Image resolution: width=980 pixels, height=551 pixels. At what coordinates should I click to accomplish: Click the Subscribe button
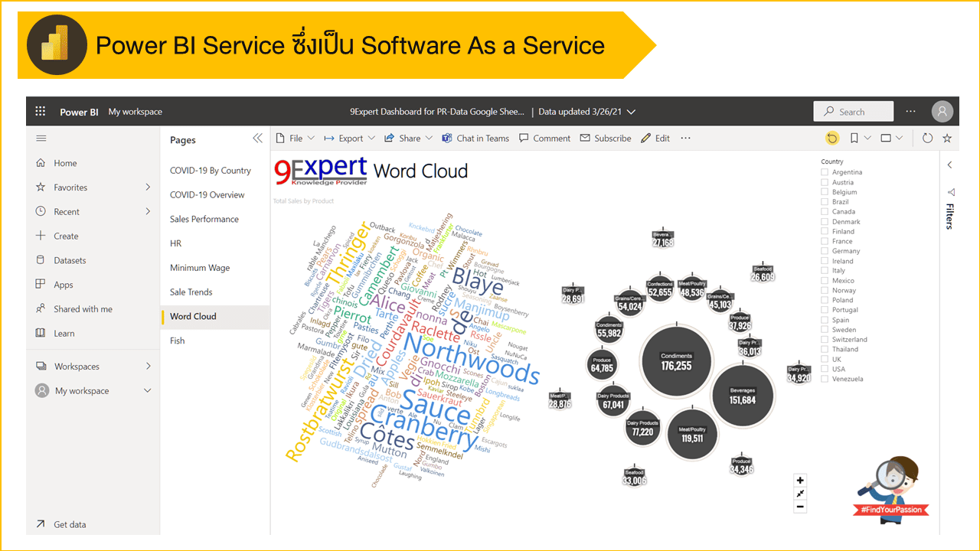pos(606,138)
